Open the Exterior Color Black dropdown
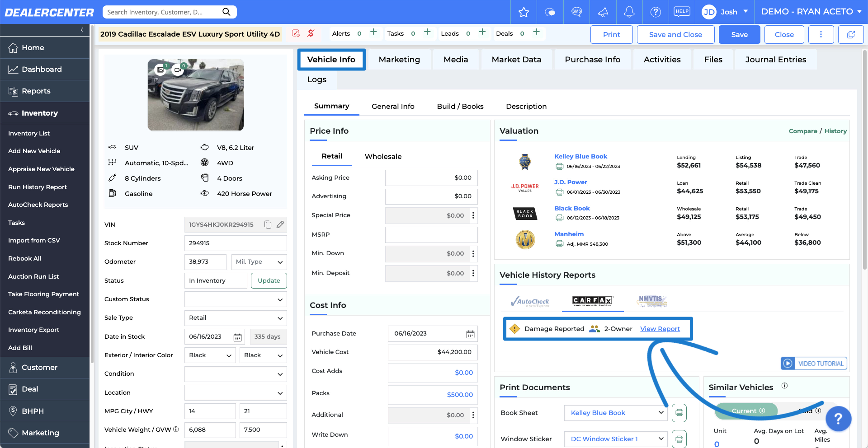The image size is (868, 448). tap(210, 355)
